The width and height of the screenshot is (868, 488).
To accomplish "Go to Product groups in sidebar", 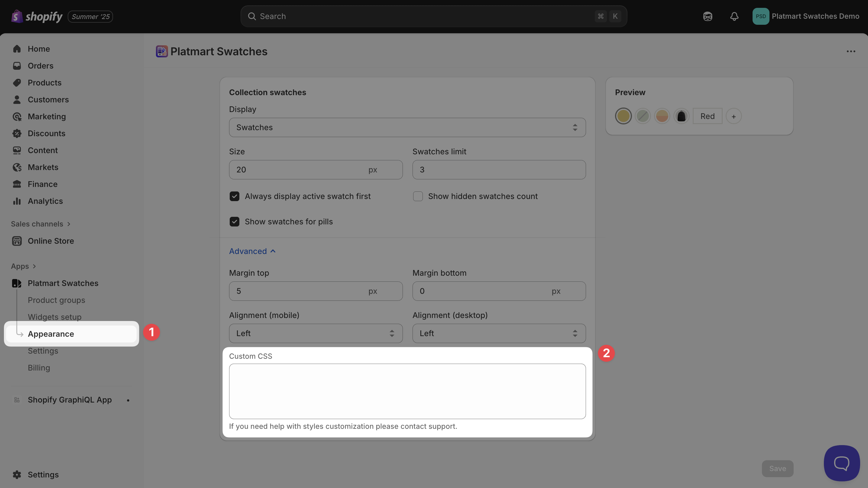I will pyautogui.click(x=56, y=300).
